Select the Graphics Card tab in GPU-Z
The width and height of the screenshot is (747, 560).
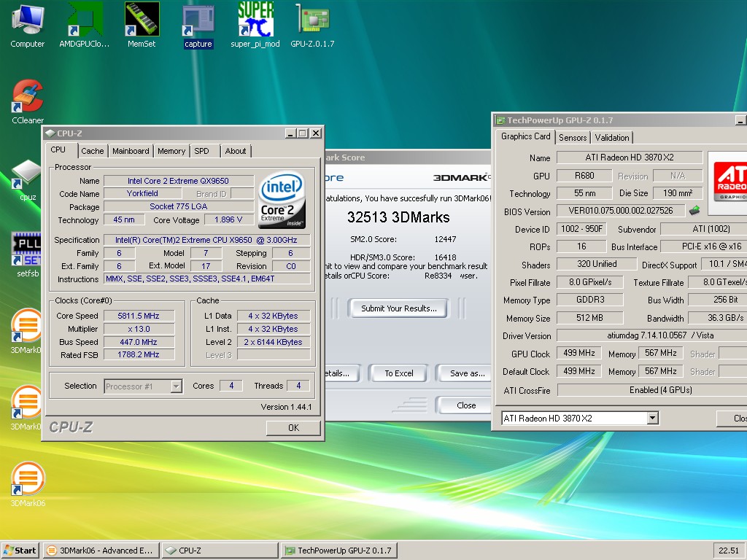pyautogui.click(x=525, y=136)
